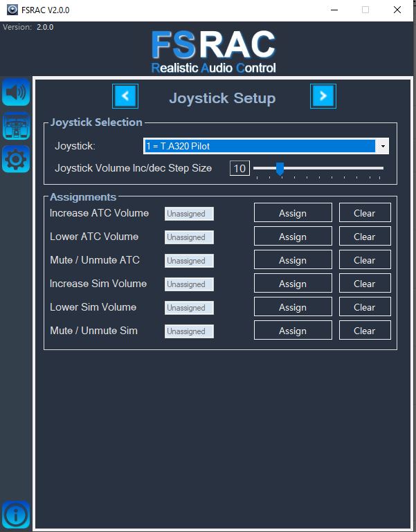Assign a button for Increase Sim Volume

[x=293, y=283]
